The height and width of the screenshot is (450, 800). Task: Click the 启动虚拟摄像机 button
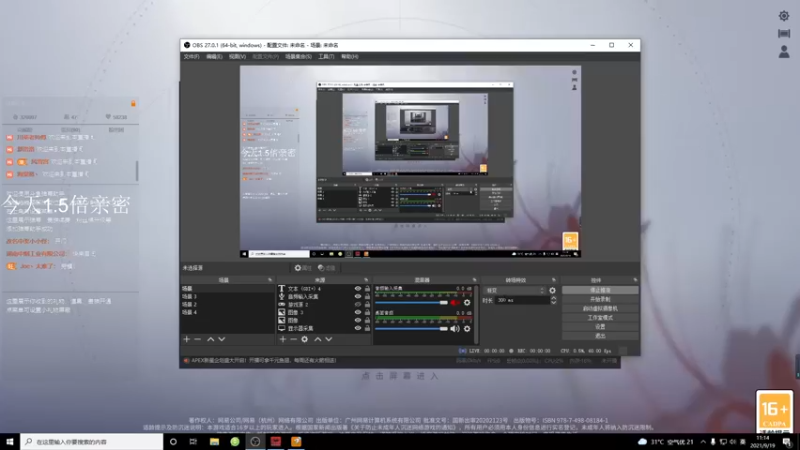pos(600,309)
